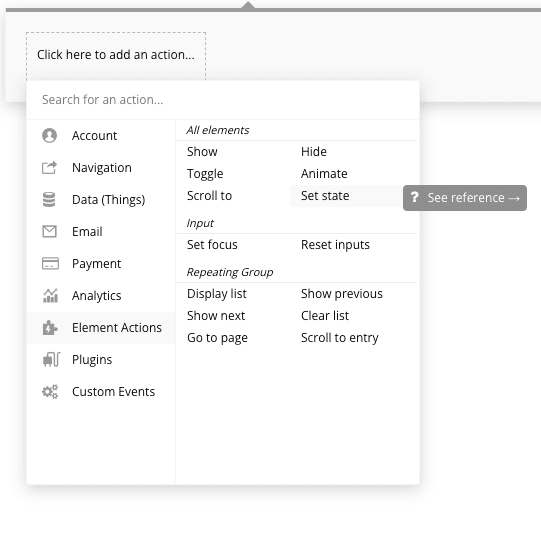Pick the Scroll to action
This screenshot has height=533, width=541.
pyautogui.click(x=209, y=196)
